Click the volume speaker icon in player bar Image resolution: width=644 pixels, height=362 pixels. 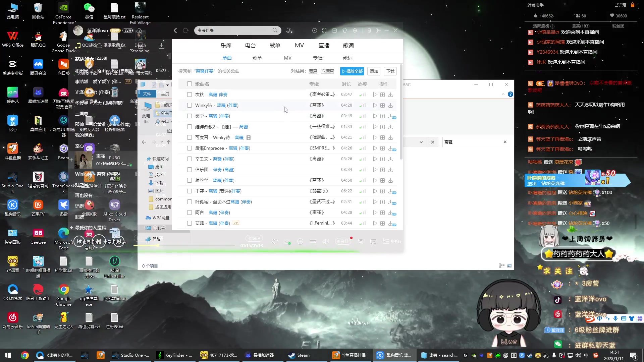click(326, 241)
